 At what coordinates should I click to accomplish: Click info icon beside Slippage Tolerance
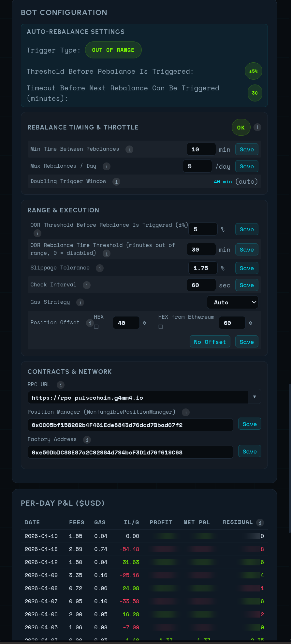click(x=100, y=268)
